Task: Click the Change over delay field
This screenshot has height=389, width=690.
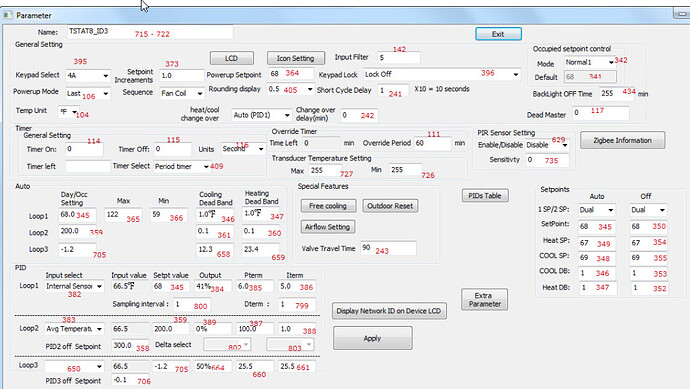Action: coord(359,115)
